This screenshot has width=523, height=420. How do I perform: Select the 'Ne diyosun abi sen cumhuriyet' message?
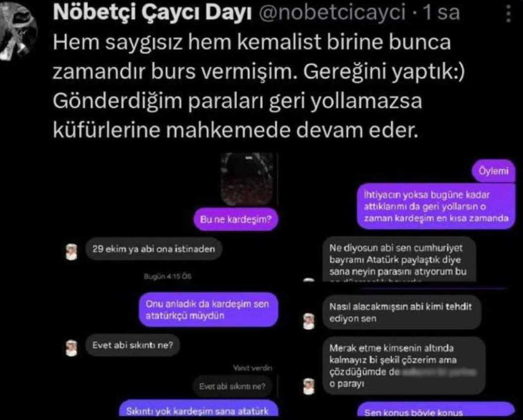(399, 260)
